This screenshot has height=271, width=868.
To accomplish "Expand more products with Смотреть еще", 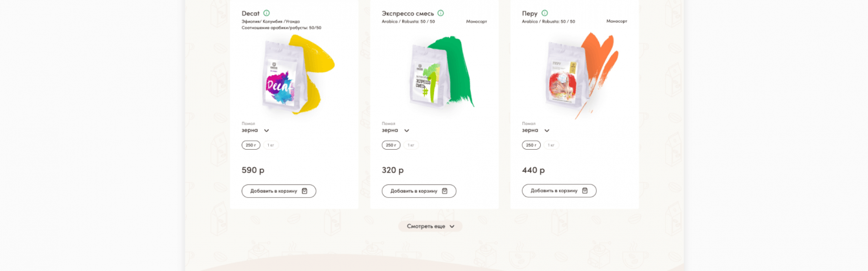I will (430, 226).
